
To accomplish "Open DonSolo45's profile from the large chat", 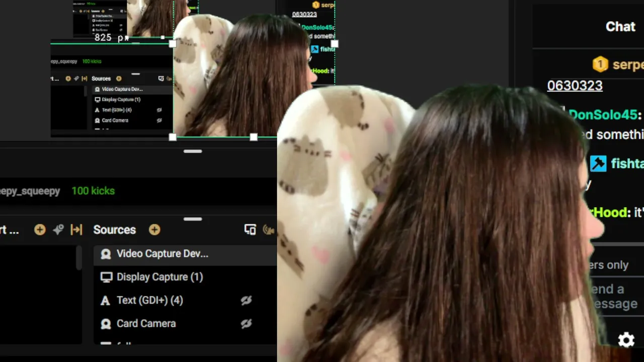I will point(603,115).
